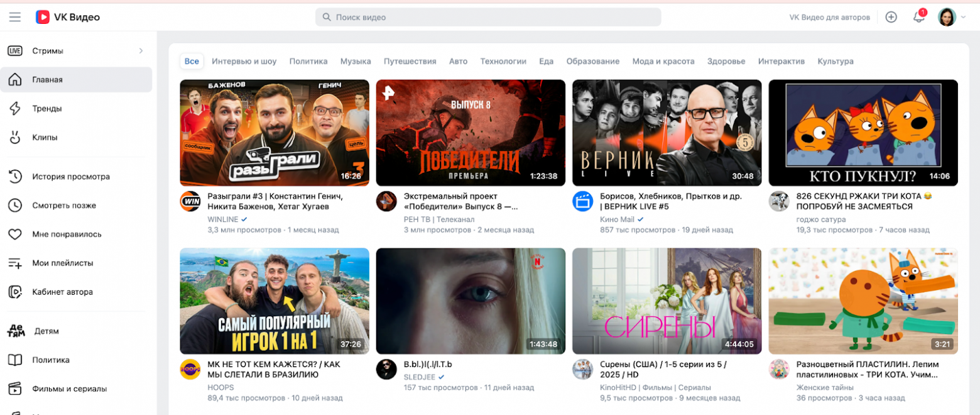Select the Все category tab
980x415 pixels.
click(x=192, y=61)
